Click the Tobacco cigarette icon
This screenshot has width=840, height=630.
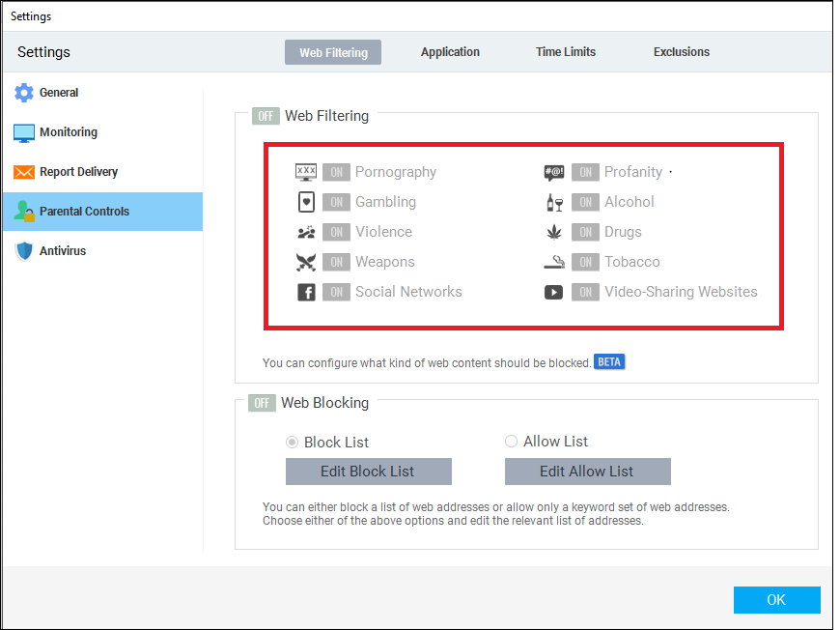[554, 262]
